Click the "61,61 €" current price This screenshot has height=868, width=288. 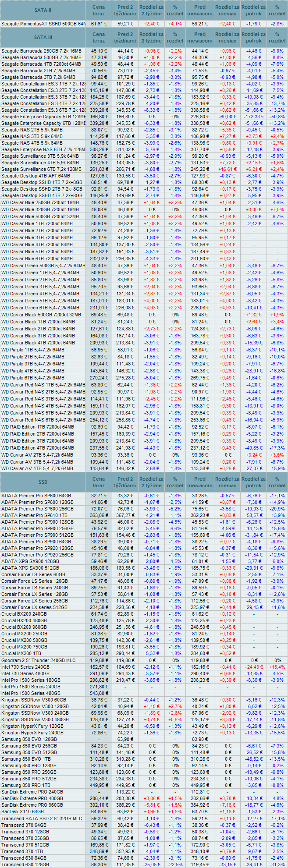coord(99,24)
